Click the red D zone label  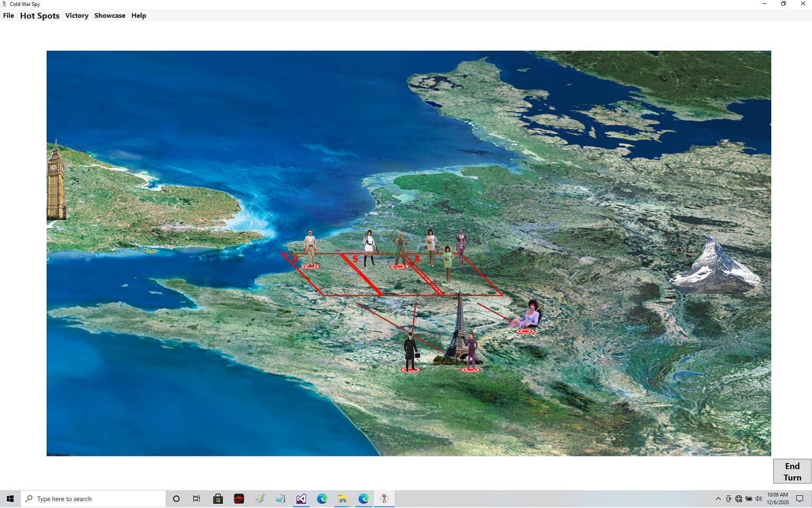296,259
